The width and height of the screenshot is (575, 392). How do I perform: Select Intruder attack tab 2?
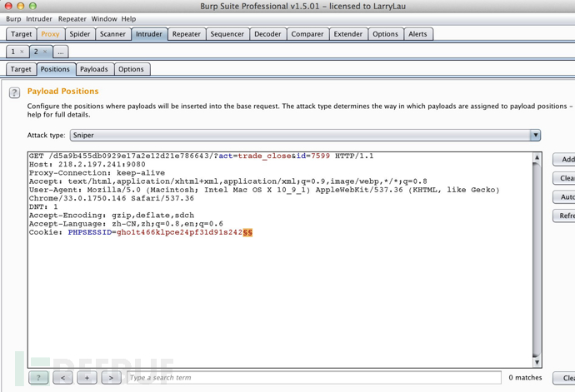coord(36,52)
